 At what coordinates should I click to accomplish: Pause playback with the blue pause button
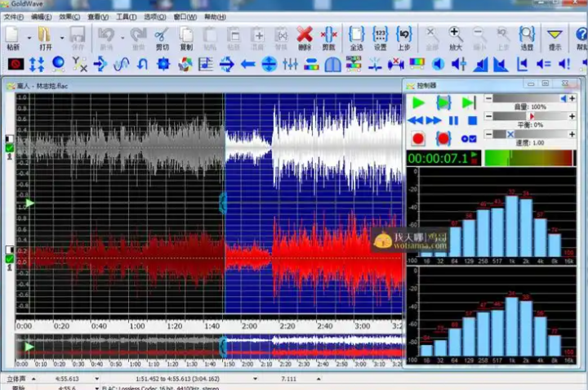point(453,121)
